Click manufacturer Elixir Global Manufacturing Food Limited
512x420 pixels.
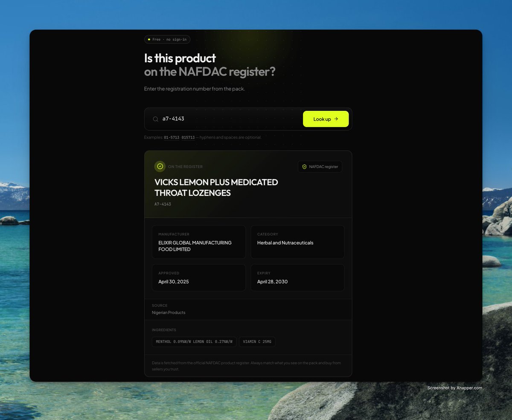195,246
